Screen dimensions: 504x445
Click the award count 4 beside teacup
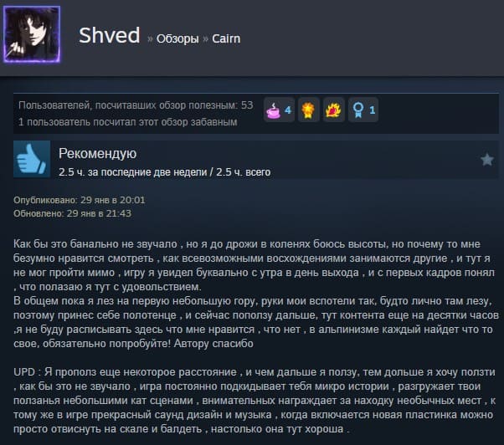coord(288,110)
